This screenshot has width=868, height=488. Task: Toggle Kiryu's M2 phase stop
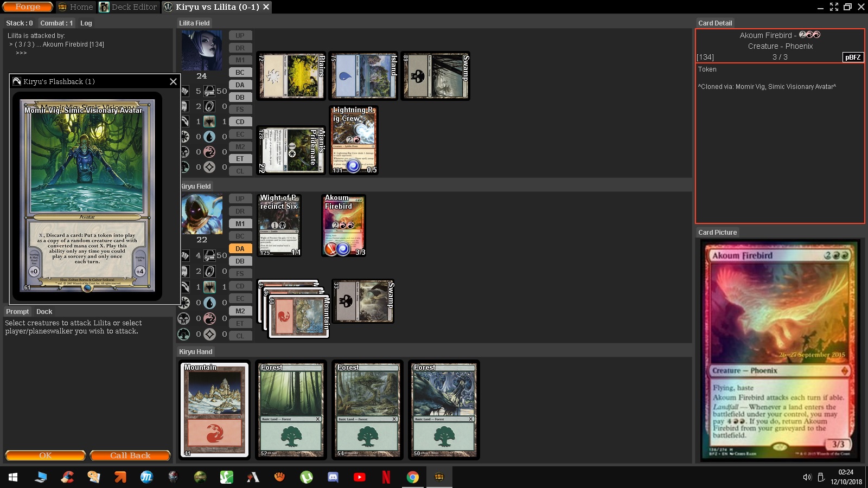click(x=240, y=311)
